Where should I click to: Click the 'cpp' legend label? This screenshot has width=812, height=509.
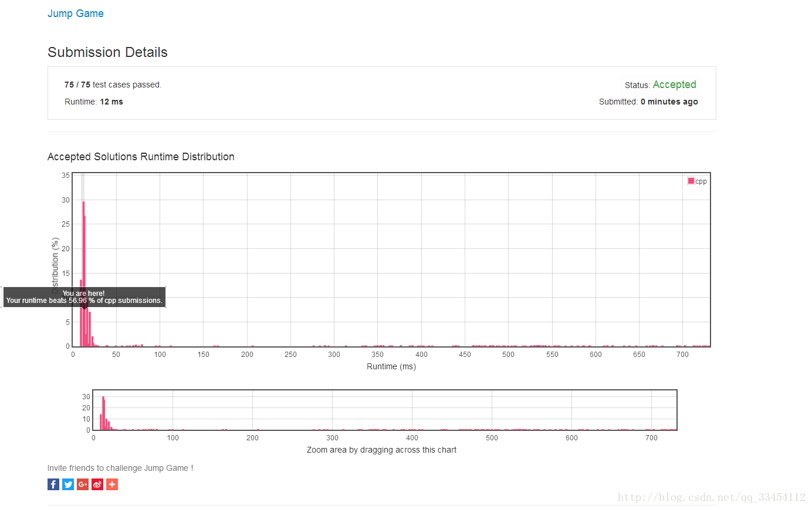click(x=701, y=181)
